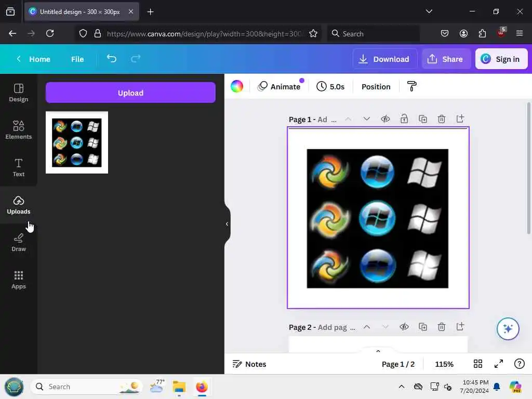The width and height of the screenshot is (532, 399).
Task: Reload the browser page
Action: click(50, 33)
